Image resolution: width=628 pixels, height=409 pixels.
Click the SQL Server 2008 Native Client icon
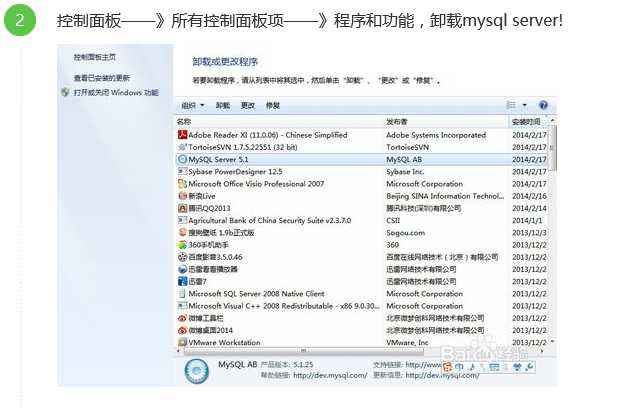click(183, 294)
